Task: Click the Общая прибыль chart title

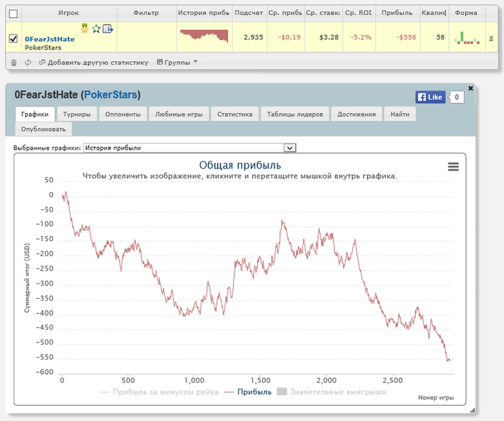Action: click(x=240, y=166)
